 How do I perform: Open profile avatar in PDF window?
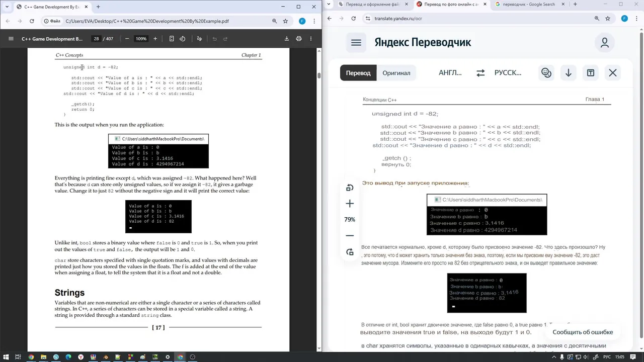[x=302, y=21]
